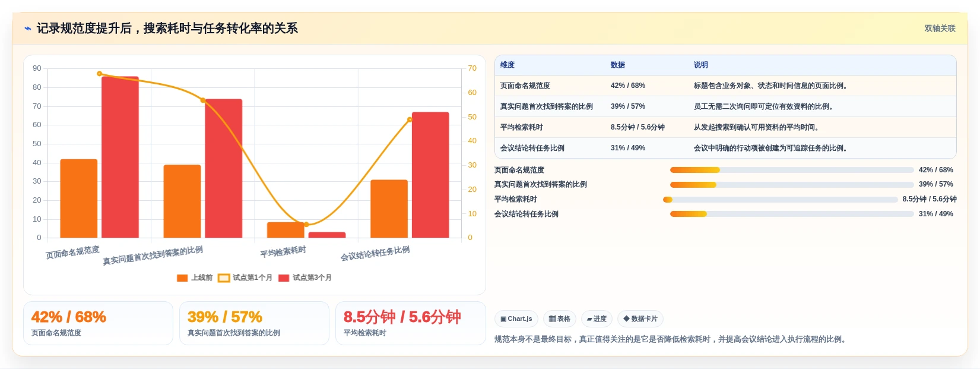Open the 39% / 57% stat card
Viewport: 980px width, 369px height.
[x=254, y=323]
